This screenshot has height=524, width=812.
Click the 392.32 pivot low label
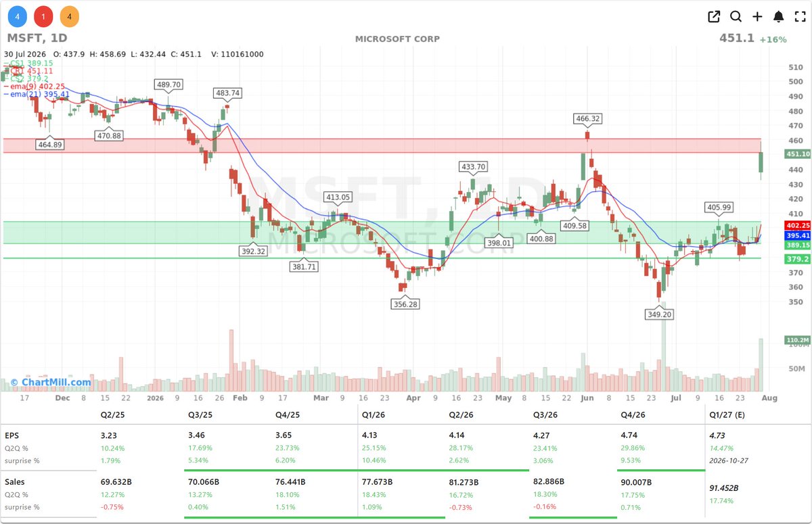pos(253,251)
